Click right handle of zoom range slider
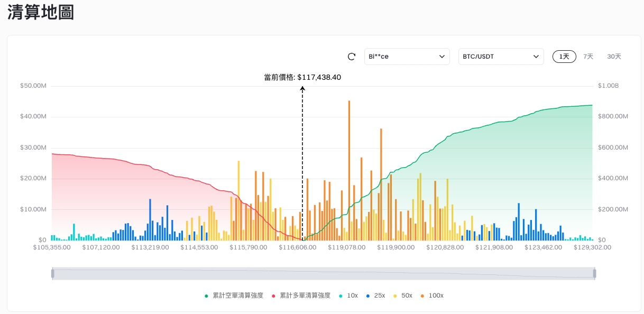Screen dimensions: 644x314 click(594, 273)
